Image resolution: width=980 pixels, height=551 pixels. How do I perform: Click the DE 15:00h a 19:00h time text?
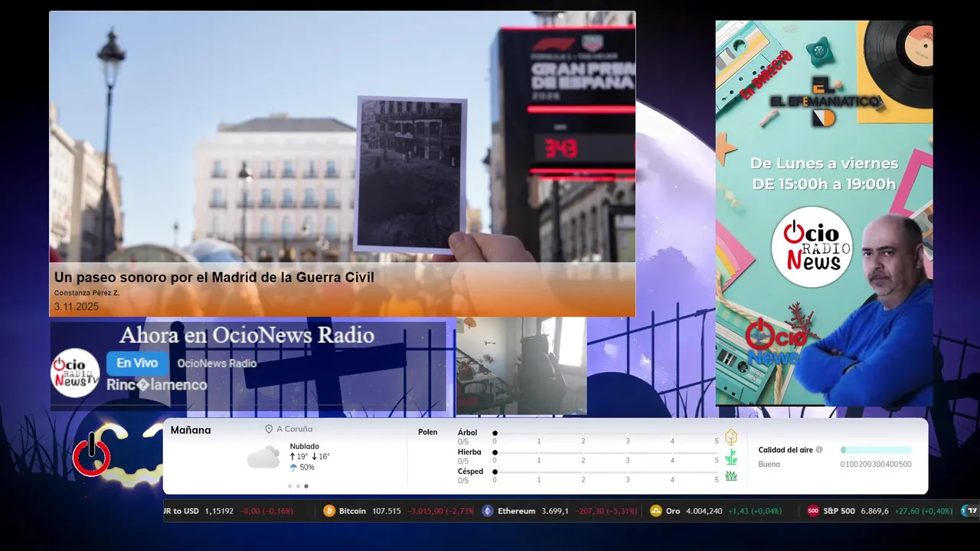(x=824, y=184)
